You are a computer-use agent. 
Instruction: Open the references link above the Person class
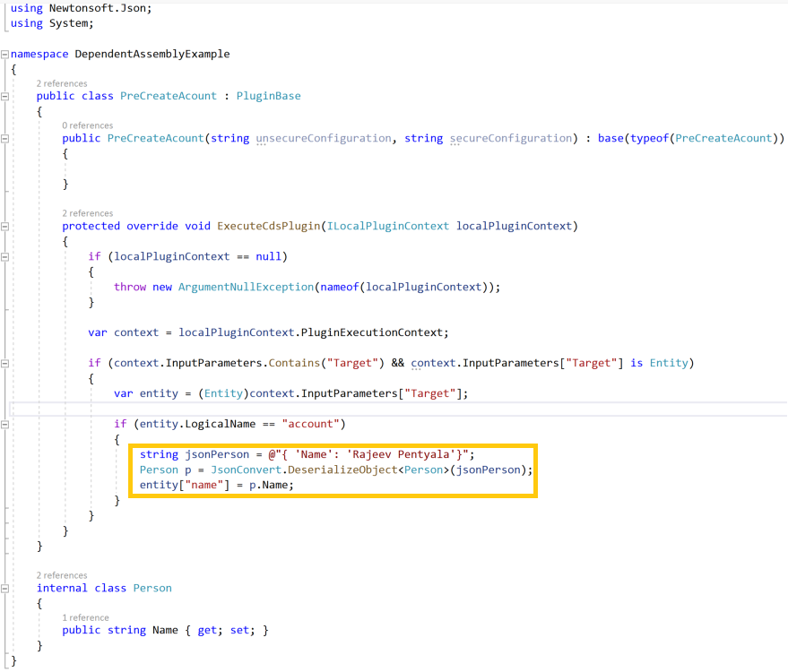62,575
